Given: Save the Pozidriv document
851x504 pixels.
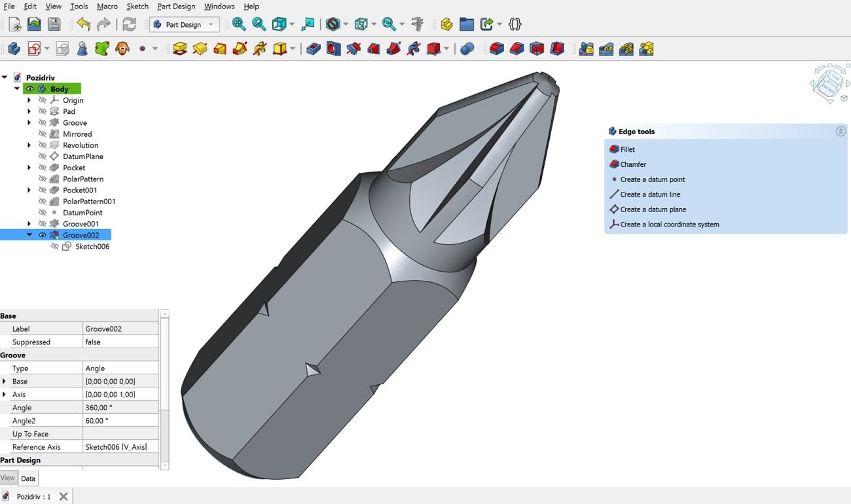Looking at the screenshot, I should coord(54,24).
